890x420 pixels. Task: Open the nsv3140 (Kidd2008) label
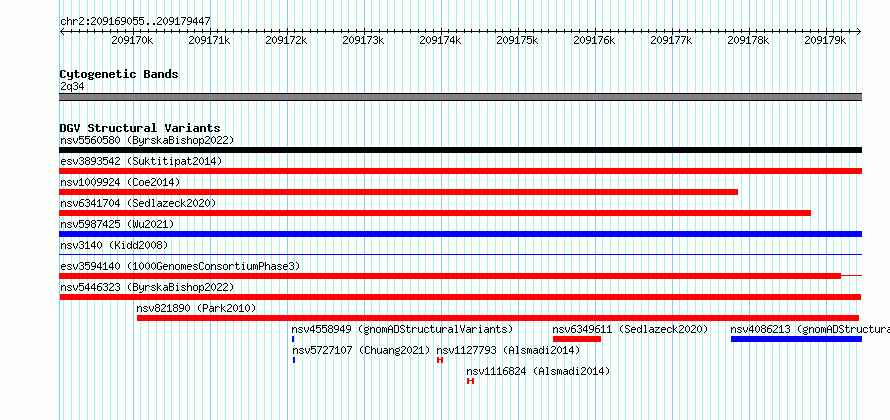114,245
